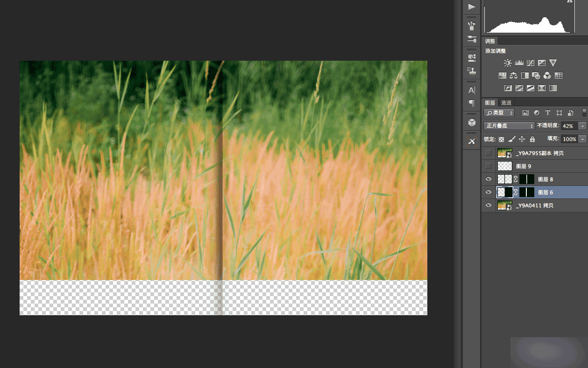Select the 图层 6 layer thumbnail
588x368 pixels.
coord(505,192)
